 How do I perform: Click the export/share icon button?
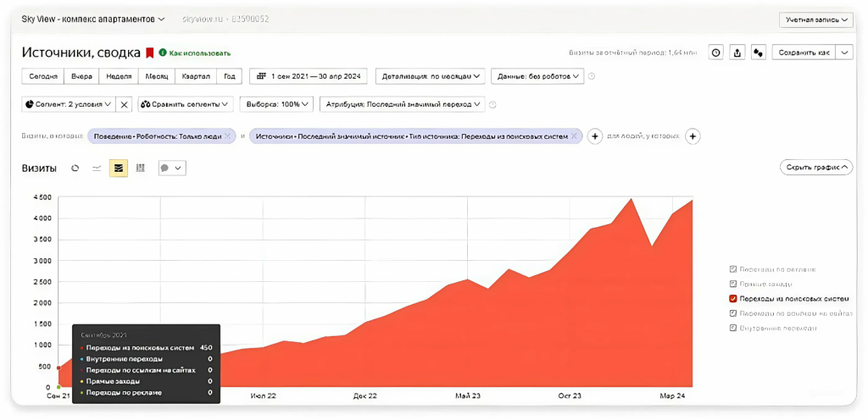coord(737,52)
